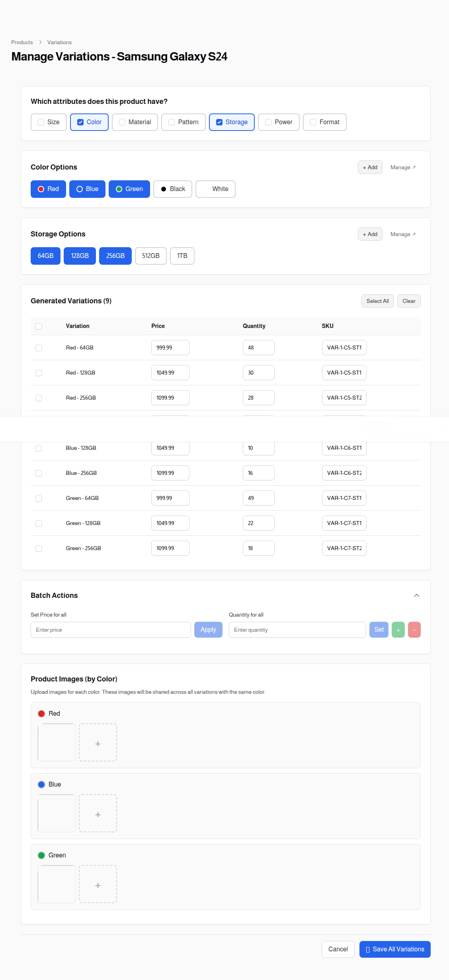Check the Green - 64GB variation row
449x980 pixels.
pos(39,498)
